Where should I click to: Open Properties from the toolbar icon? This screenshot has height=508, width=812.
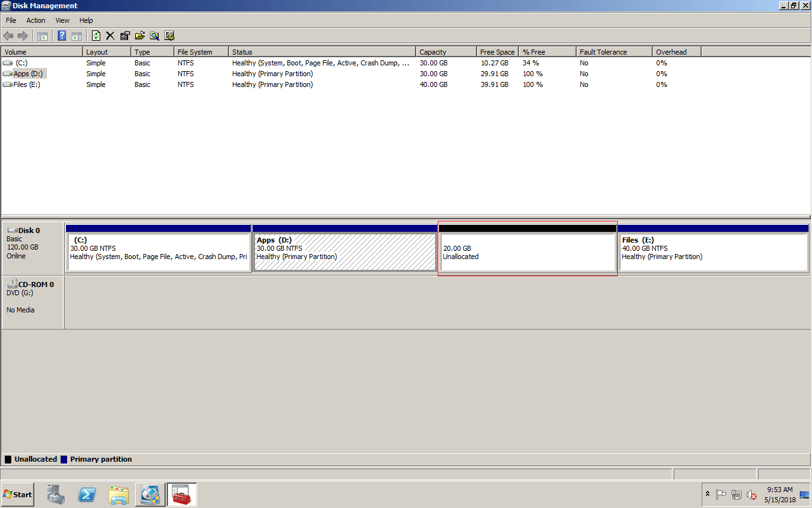click(125, 36)
